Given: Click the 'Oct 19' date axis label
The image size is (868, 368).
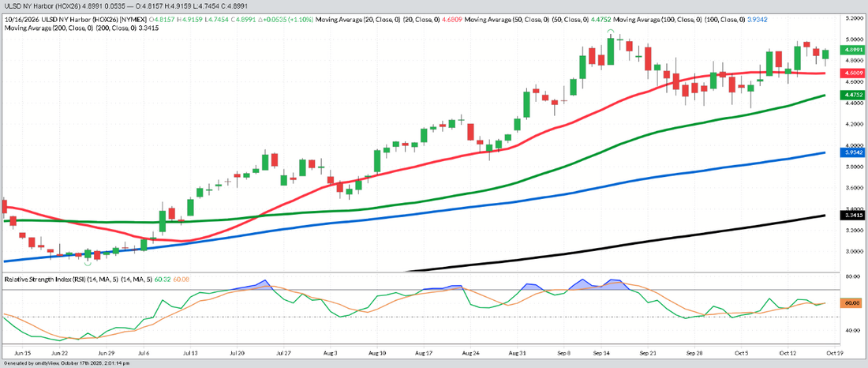Looking at the screenshot, I should point(834,351).
